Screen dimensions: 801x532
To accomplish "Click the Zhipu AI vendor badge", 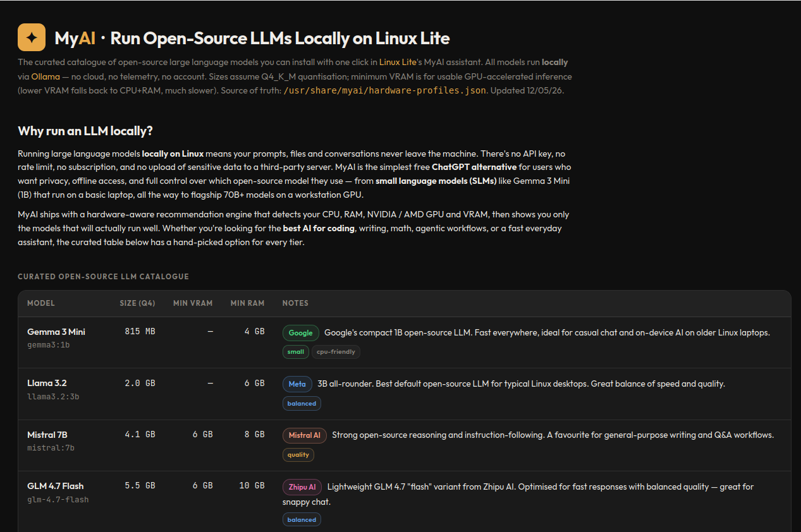I will (x=302, y=487).
